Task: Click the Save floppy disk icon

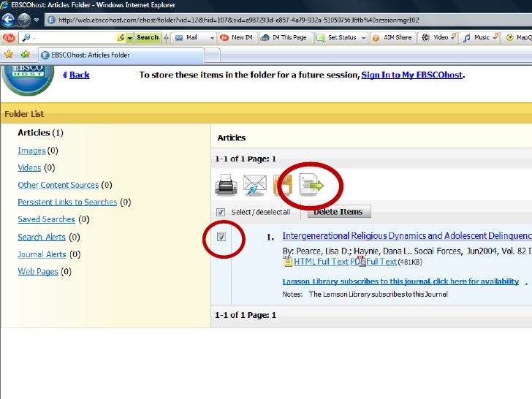Action: pos(283,185)
